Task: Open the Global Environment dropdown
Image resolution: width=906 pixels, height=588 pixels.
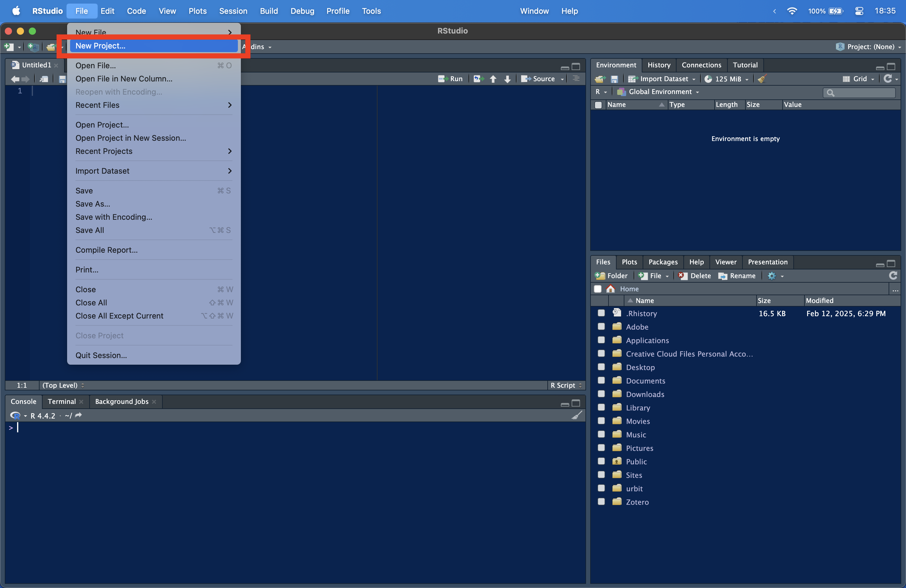Action: click(658, 92)
